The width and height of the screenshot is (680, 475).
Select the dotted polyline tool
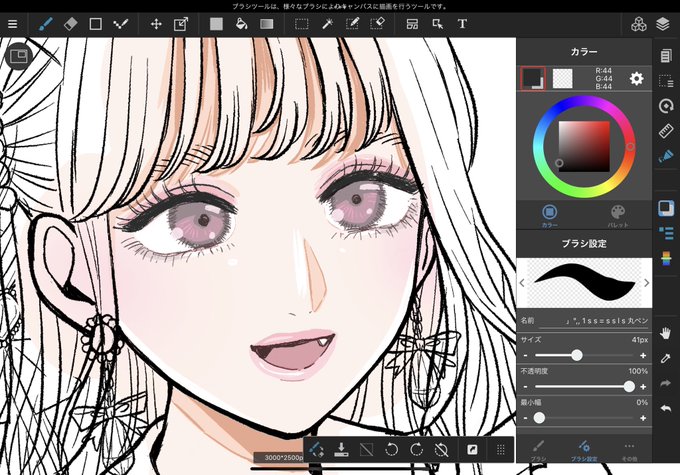coord(120,24)
